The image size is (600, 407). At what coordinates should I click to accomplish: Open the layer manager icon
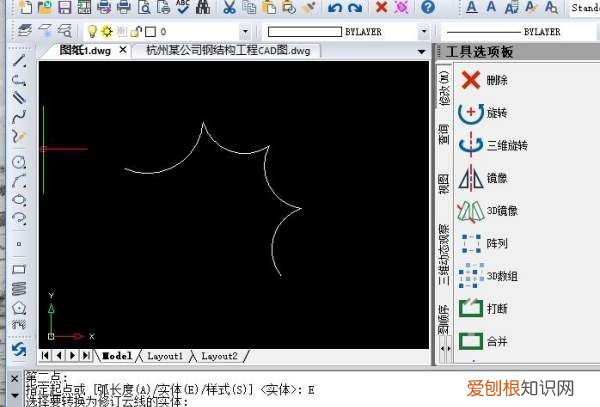click(25, 31)
